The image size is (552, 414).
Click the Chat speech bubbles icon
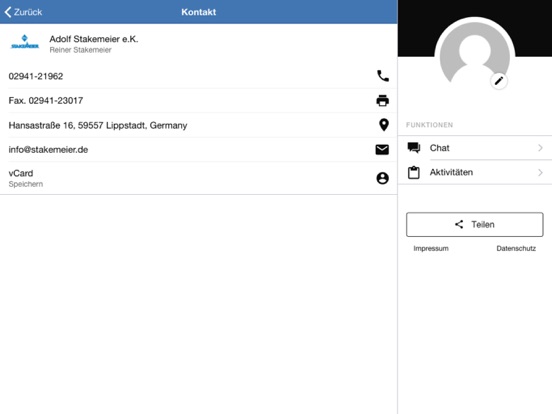(414, 148)
